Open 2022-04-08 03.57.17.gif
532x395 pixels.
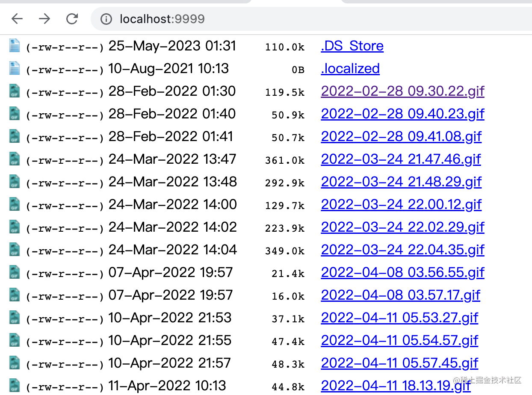point(400,295)
